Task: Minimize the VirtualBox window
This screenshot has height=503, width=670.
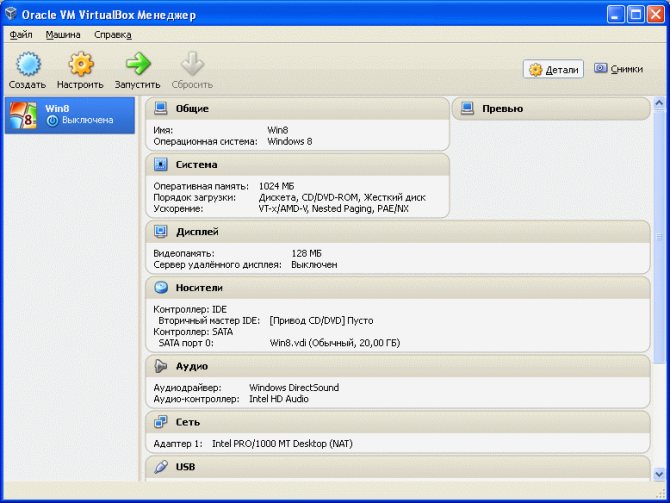Action: 615,15
